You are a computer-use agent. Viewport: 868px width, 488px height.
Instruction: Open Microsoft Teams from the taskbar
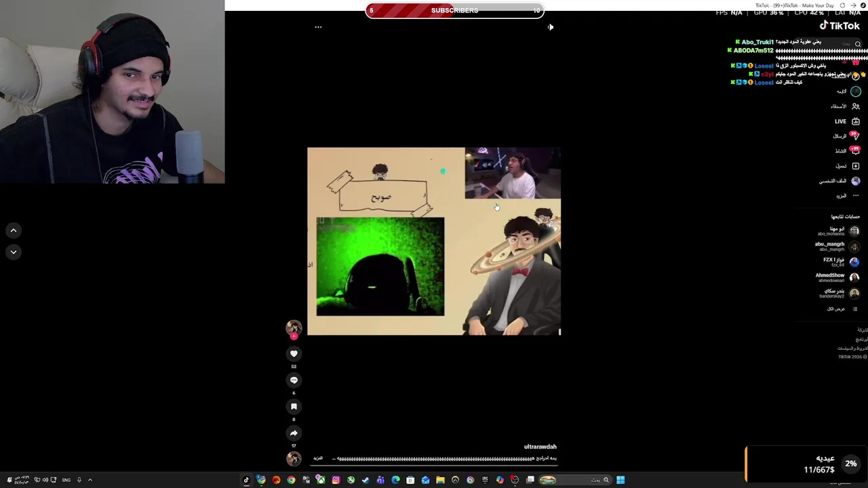coord(380,480)
